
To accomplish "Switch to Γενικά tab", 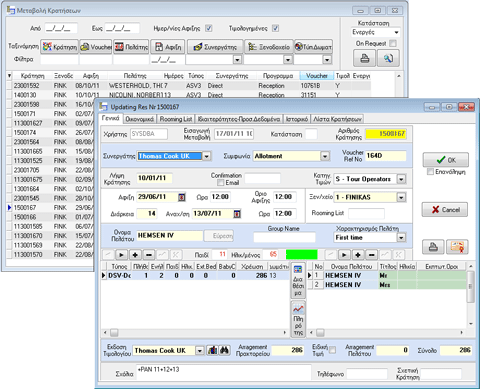I will coord(111,118).
